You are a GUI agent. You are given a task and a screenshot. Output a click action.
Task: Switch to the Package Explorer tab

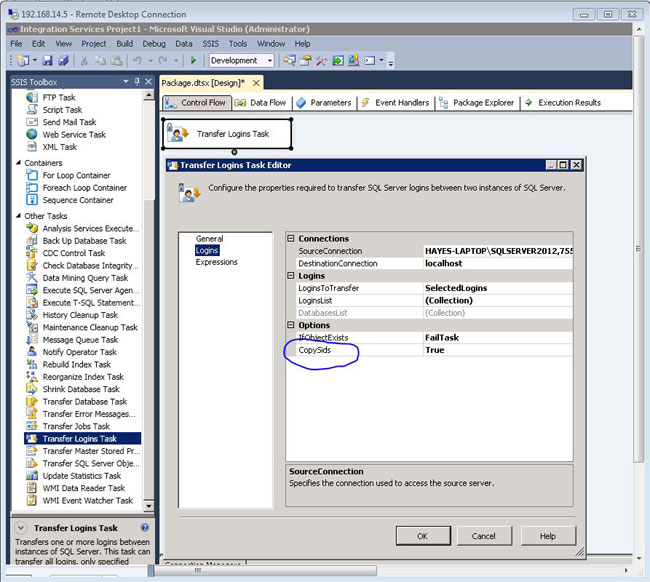(477, 103)
